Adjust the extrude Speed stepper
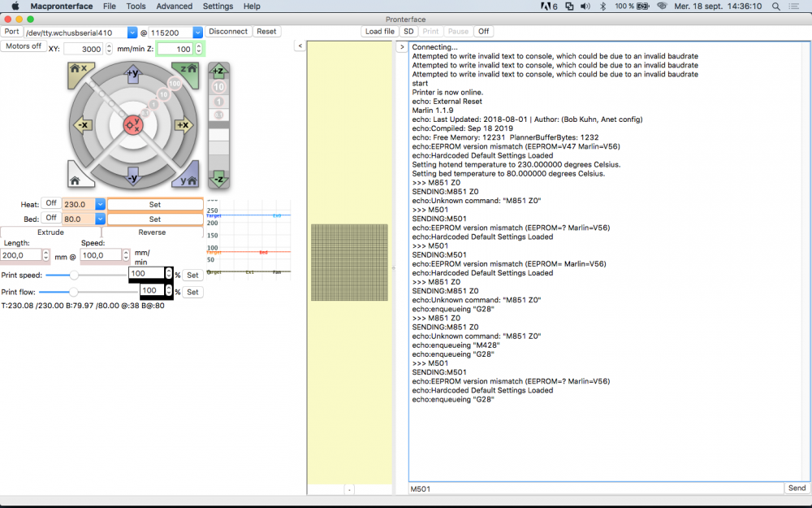 pyautogui.click(x=125, y=255)
